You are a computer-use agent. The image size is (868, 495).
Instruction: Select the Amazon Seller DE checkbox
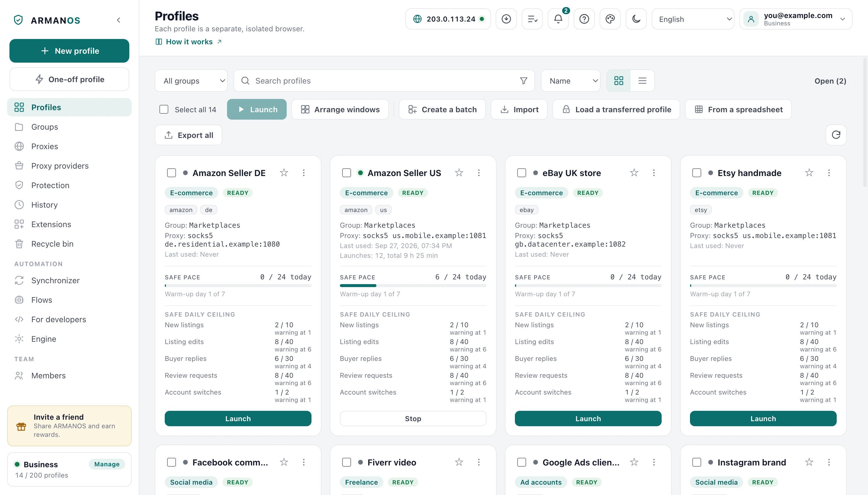[171, 173]
